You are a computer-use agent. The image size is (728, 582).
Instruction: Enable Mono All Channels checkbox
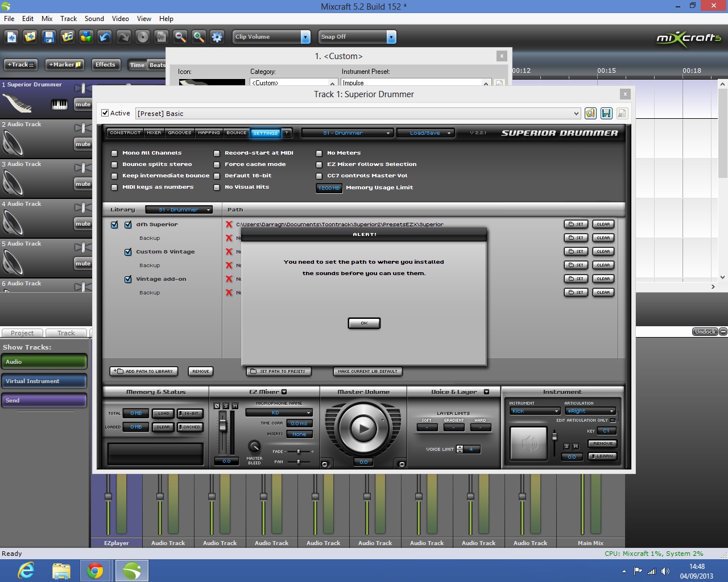point(114,153)
